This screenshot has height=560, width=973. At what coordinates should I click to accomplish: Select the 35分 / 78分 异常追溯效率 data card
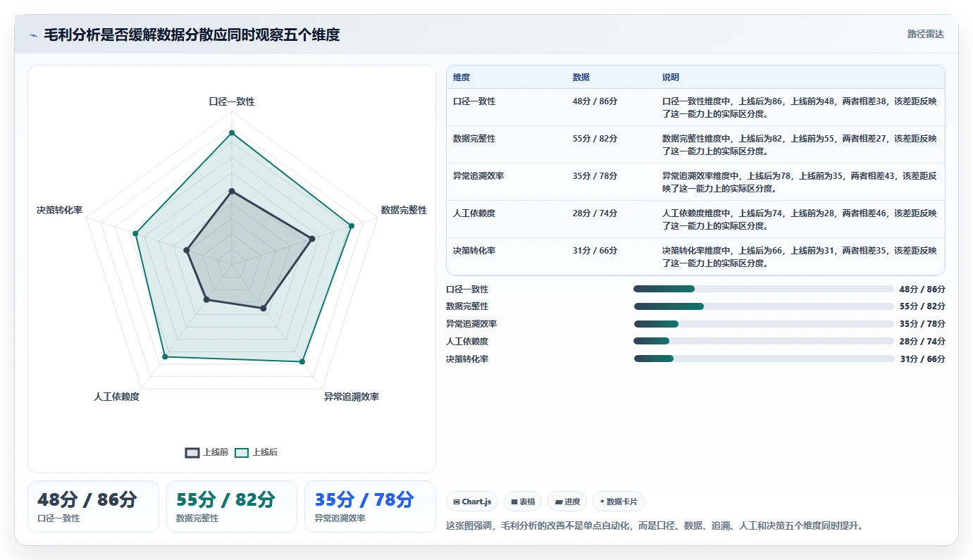[x=370, y=506]
